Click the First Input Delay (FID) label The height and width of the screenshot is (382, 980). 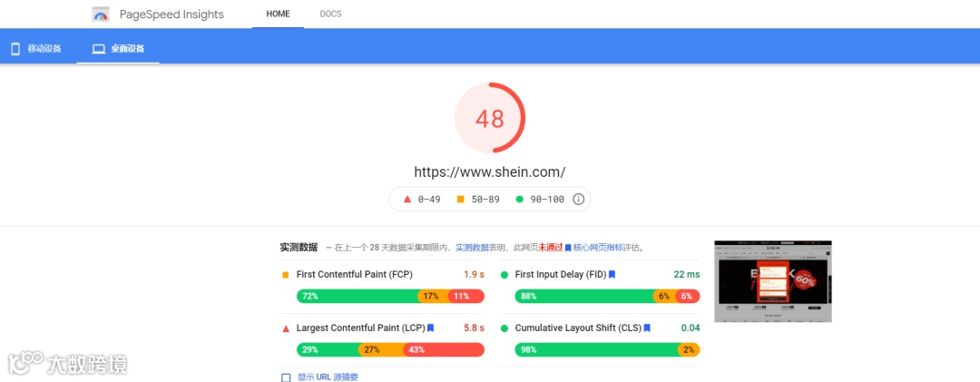pos(561,274)
